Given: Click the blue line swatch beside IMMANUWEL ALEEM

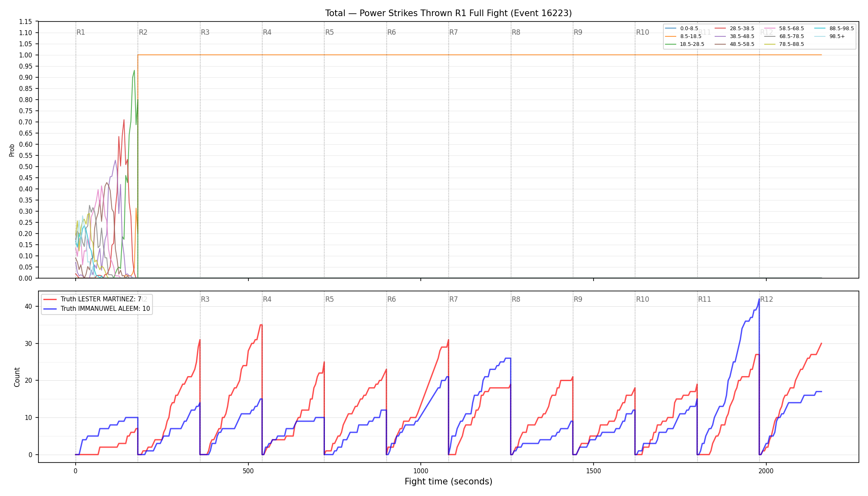Looking at the screenshot, I should (x=50, y=309).
